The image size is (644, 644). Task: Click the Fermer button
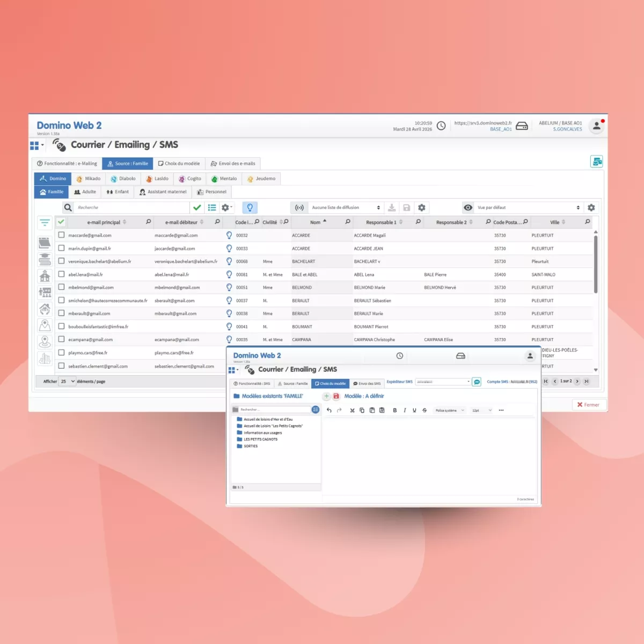coord(588,405)
